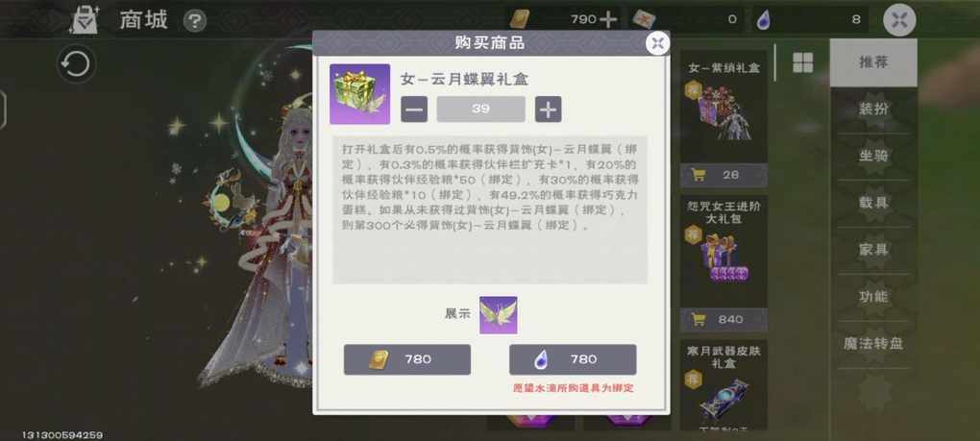980x441 pixels.
Task: Click the grid view icon
Action: pyautogui.click(x=802, y=62)
